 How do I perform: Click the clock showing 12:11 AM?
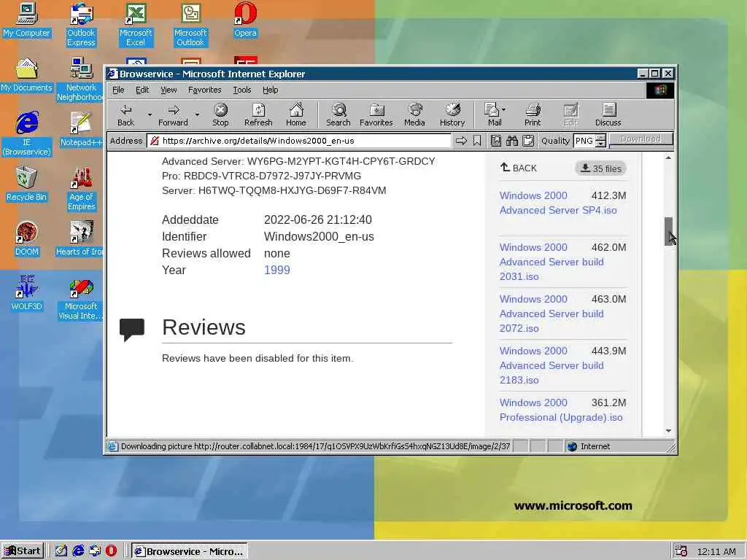click(716, 551)
